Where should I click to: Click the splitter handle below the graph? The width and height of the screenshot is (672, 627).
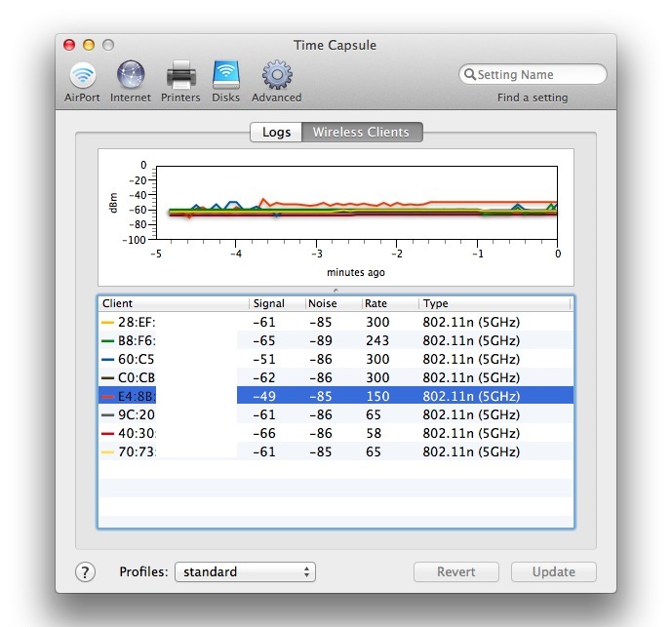click(336, 291)
